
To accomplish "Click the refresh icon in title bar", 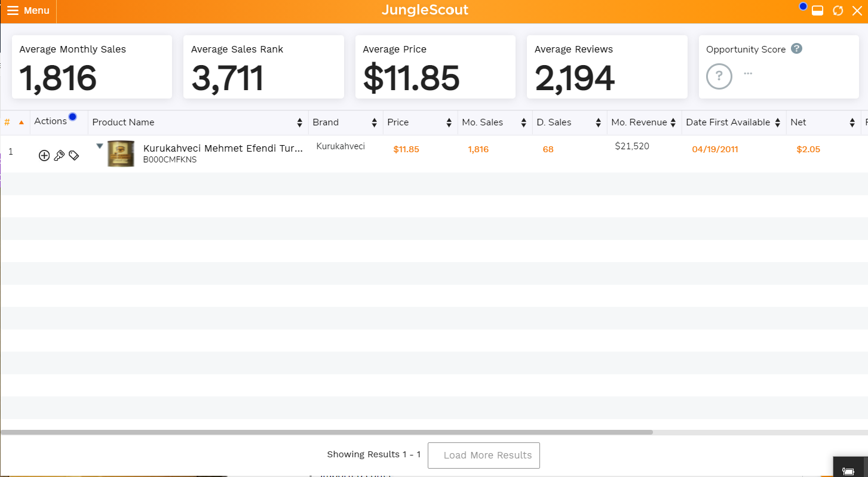I will click(838, 11).
